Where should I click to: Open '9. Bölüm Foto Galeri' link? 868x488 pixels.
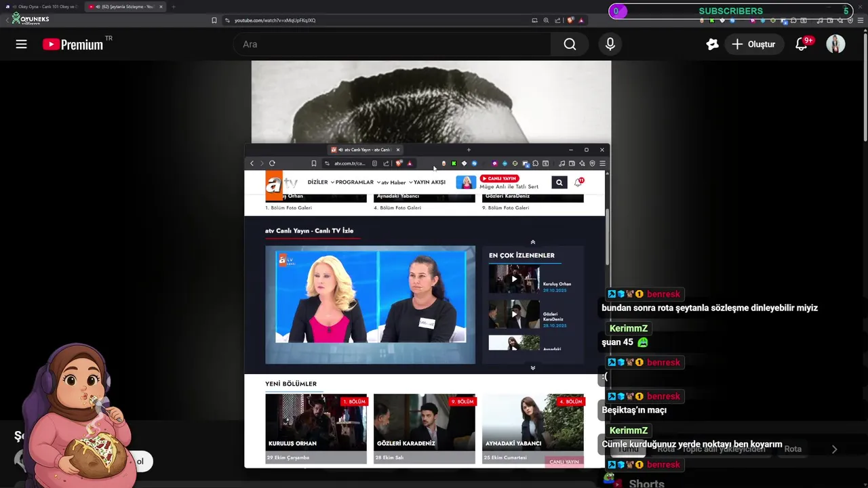tap(505, 208)
